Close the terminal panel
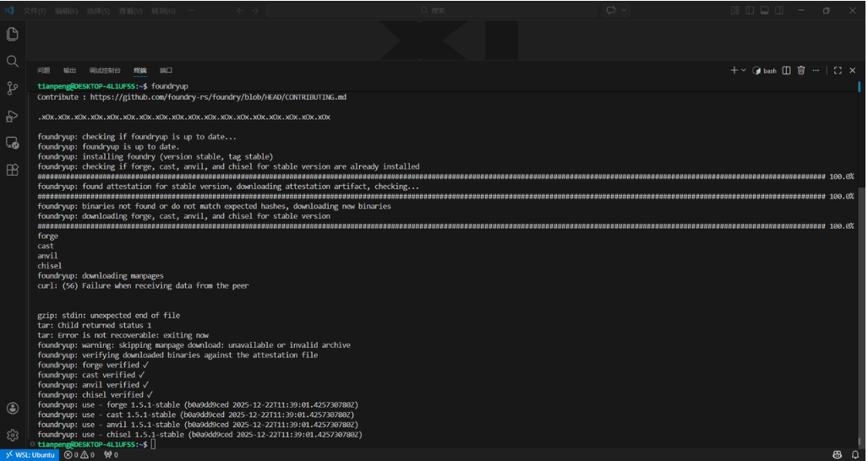This screenshot has width=868, height=461. point(853,70)
